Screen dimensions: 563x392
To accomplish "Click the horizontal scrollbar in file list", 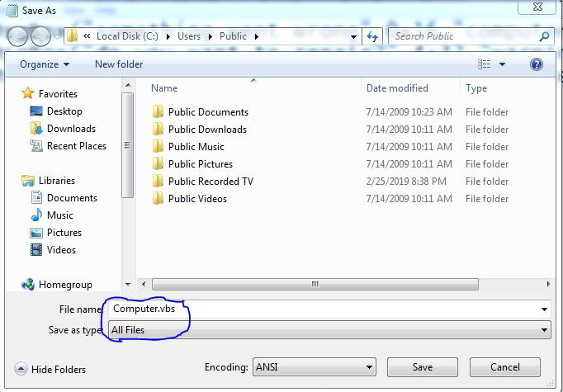I will tap(314, 285).
